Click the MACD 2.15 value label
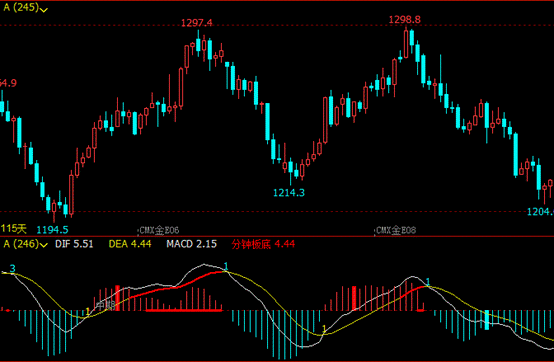554x362 pixels. point(191,244)
